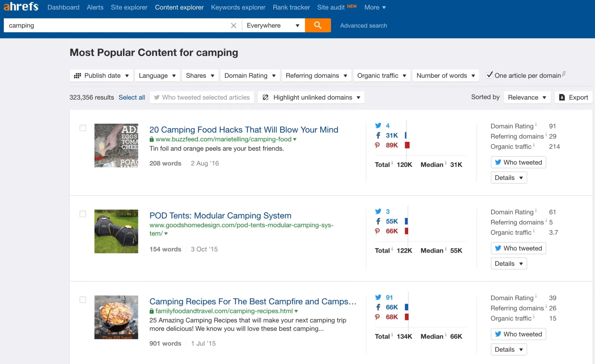Image resolution: width=595 pixels, height=364 pixels.
Task: Open the campfire recipe thumbnail image
Action: pos(116,317)
